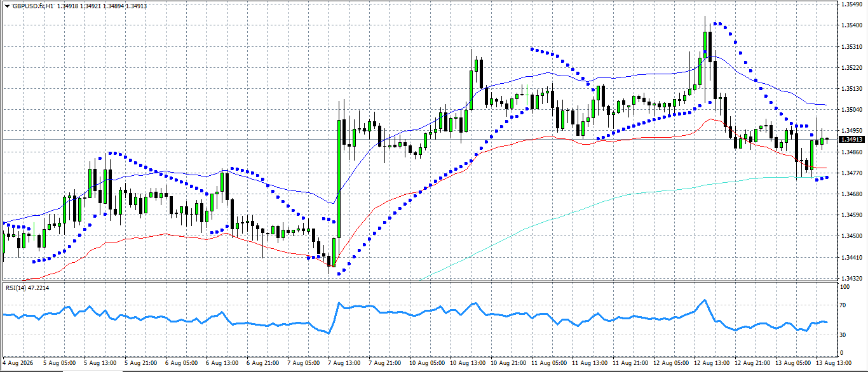The width and height of the screenshot is (868, 372).
Task: Click the 1.35130 price axis label
Action: pyautogui.click(x=851, y=89)
